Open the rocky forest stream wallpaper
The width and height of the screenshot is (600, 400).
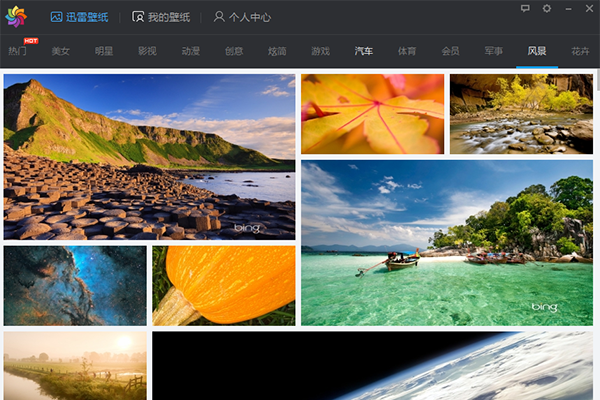[x=521, y=113]
